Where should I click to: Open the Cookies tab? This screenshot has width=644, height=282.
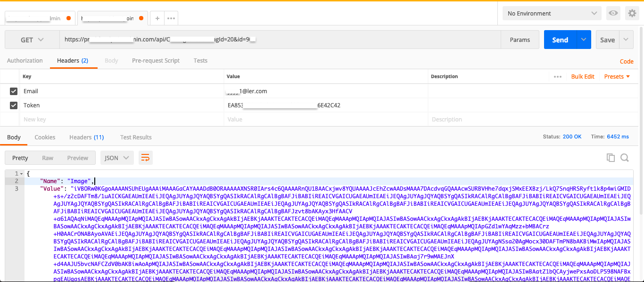[x=45, y=137]
